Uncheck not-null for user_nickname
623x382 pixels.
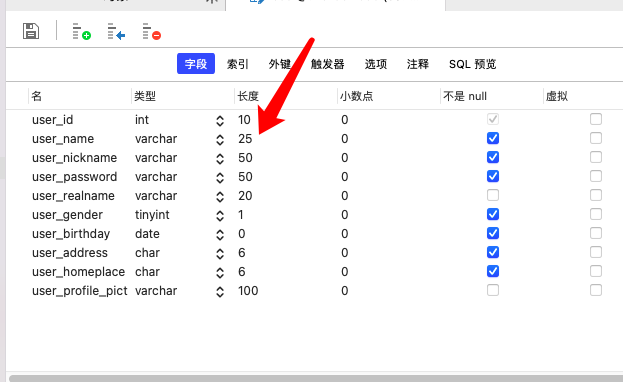tap(493, 157)
